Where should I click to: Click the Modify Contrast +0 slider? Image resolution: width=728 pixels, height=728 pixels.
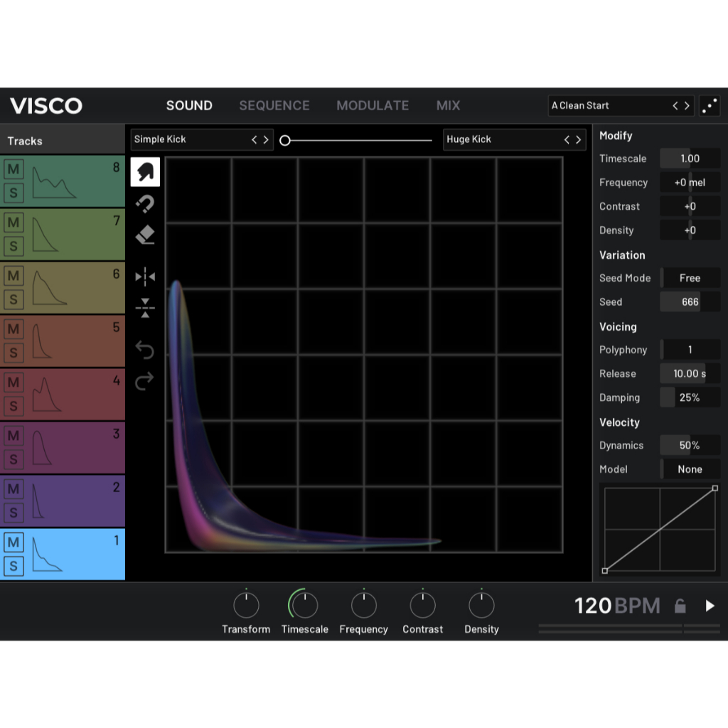[x=690, y=207]
